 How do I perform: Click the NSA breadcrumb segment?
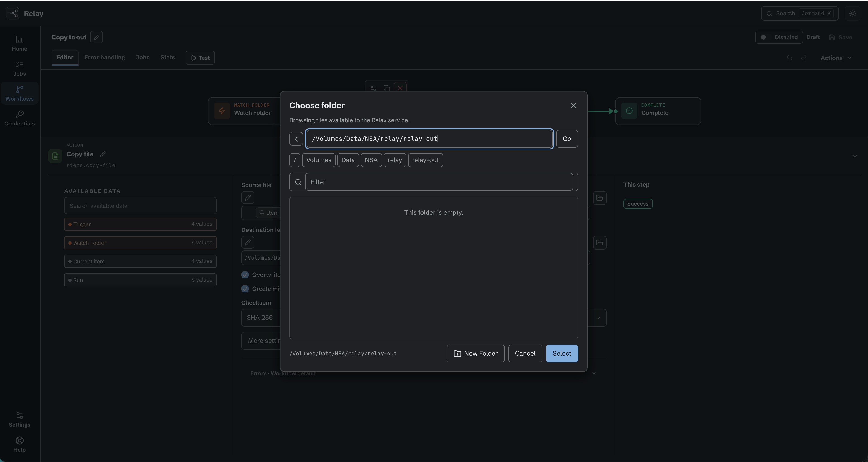tap(371, 160)
